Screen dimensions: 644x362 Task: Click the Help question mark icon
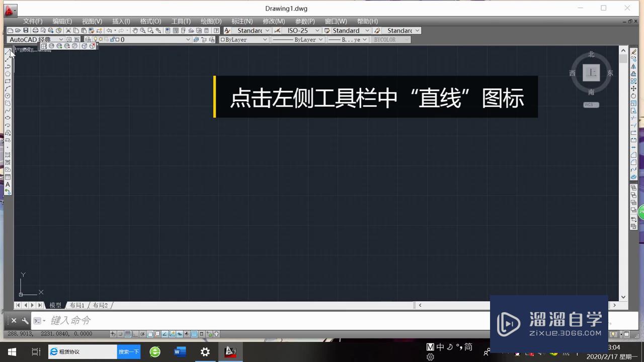(216, 31)
